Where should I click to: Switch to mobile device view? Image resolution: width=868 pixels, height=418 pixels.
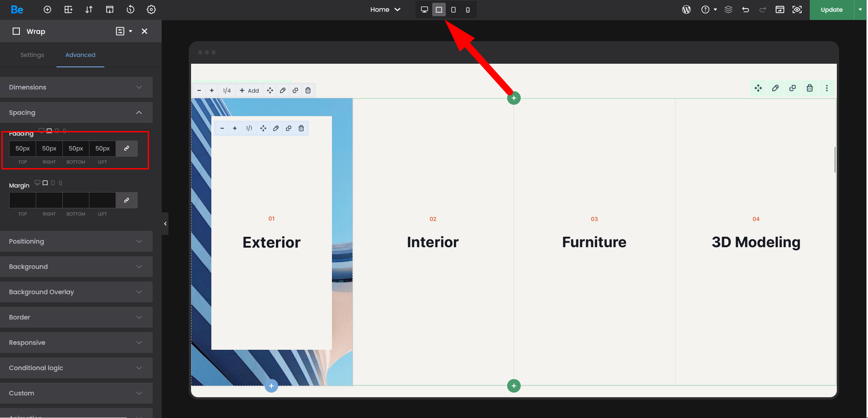(x=468, y=9)
